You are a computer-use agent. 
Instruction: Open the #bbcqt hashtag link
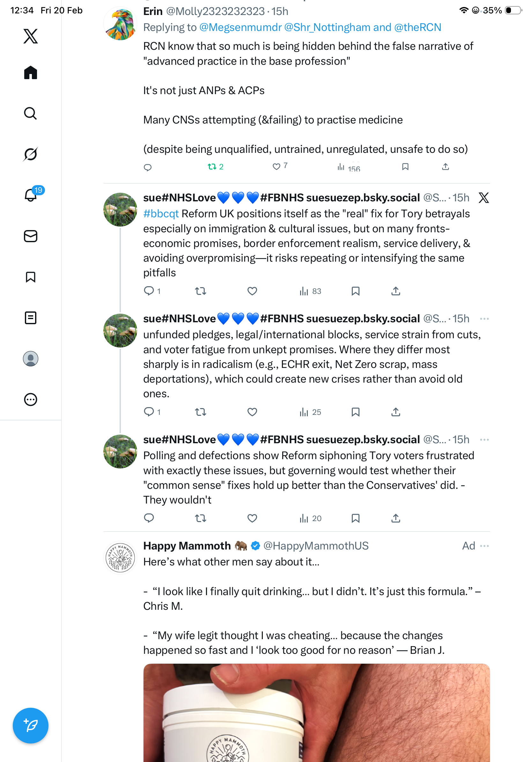(161, 214)
